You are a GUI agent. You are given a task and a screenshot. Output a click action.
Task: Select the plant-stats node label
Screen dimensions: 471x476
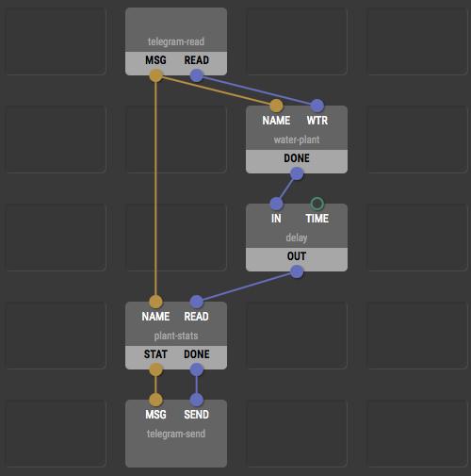click(176, 336)
